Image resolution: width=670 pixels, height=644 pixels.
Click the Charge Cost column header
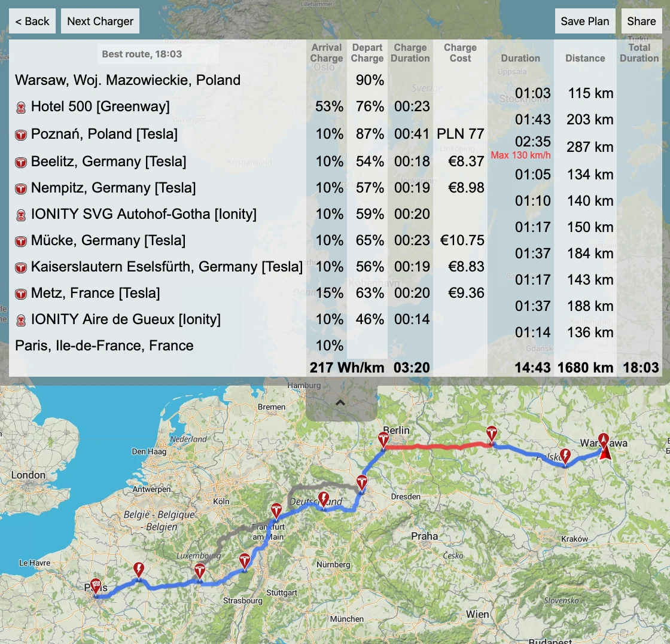[460, 53]
